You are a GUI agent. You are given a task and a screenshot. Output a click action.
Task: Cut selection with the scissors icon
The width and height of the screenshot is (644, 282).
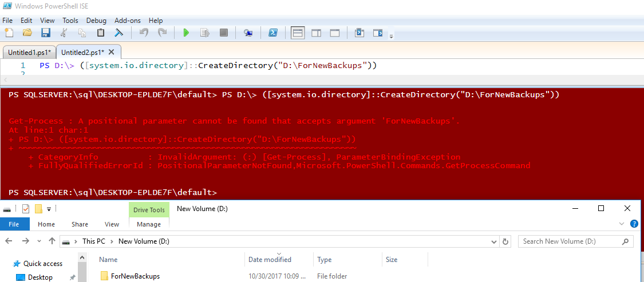pyautogui.click(x=64, y=33)
